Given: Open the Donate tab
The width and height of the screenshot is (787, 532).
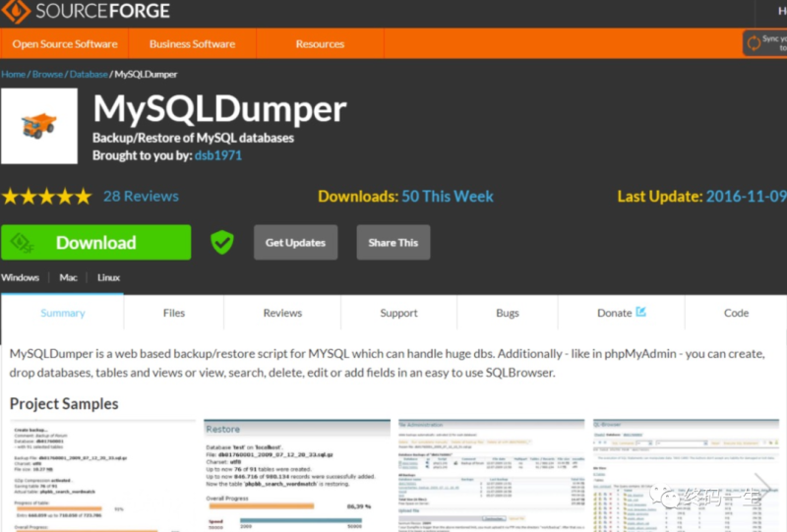Looking at the screenshot, I should [x=622, y=313].
